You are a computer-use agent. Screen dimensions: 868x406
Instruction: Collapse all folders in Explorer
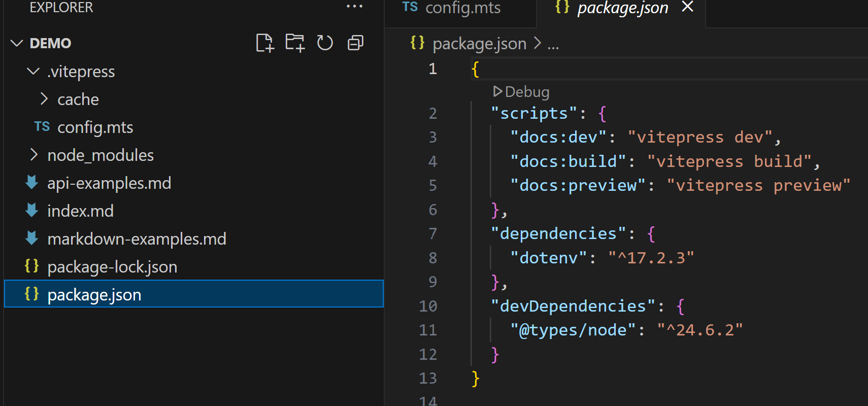(x=355, y=43)
